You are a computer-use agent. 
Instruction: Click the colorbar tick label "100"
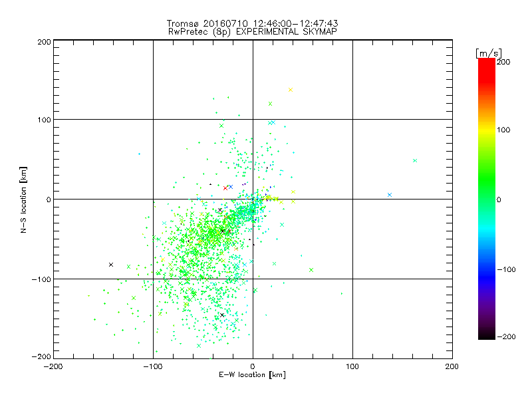click(x=503, y=130)
